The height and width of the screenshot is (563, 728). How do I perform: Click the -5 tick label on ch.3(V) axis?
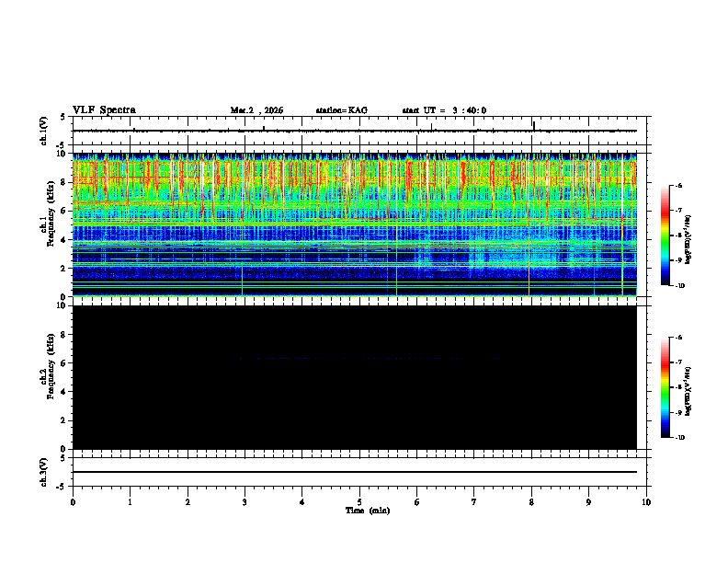click(x=62, y=487)
